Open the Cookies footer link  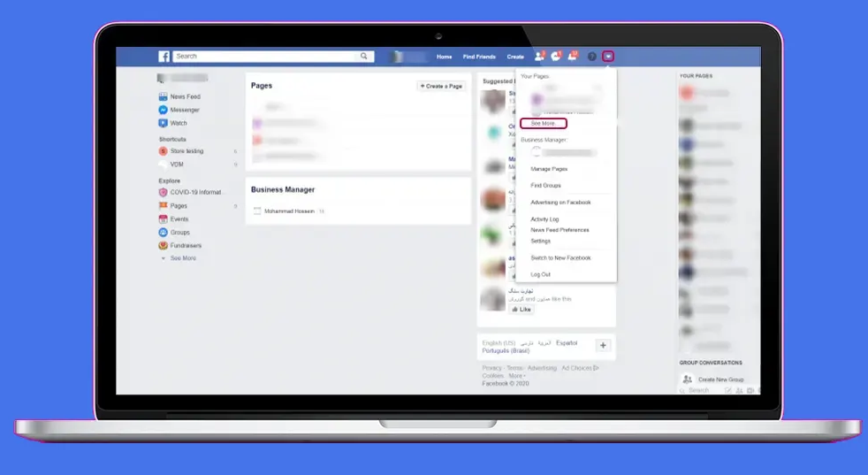[492, 376]
